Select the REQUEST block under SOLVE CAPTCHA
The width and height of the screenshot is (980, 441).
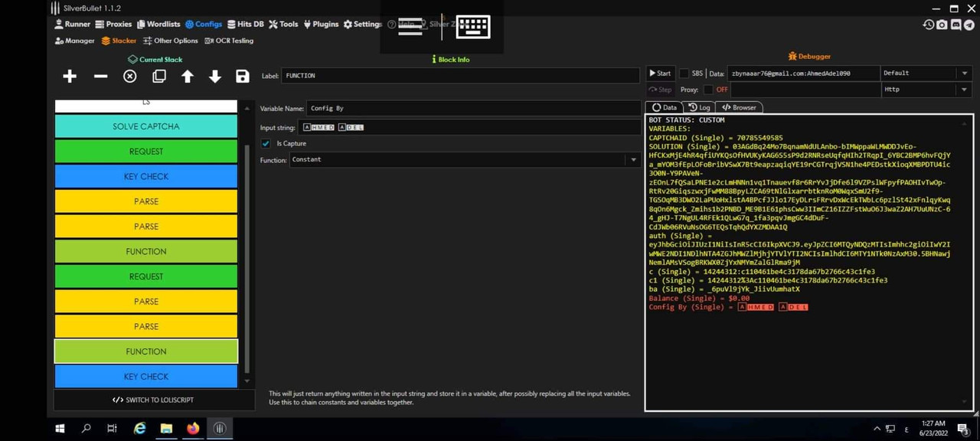tap(145, 152)
